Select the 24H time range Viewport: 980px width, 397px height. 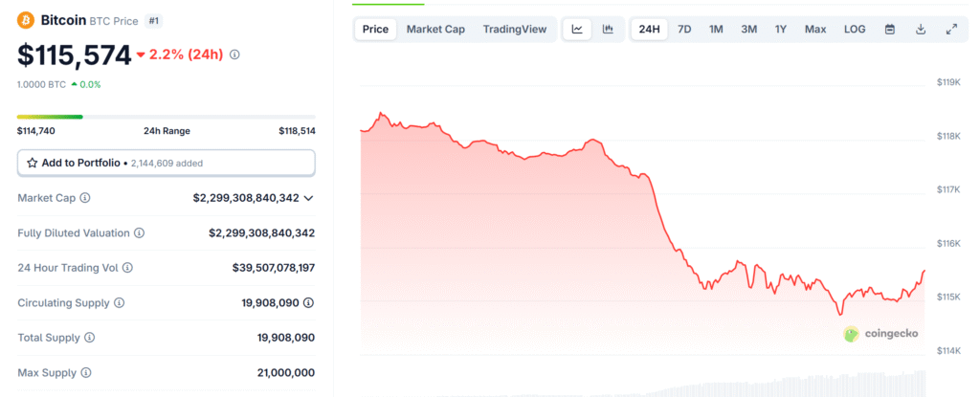pos(649,30)
